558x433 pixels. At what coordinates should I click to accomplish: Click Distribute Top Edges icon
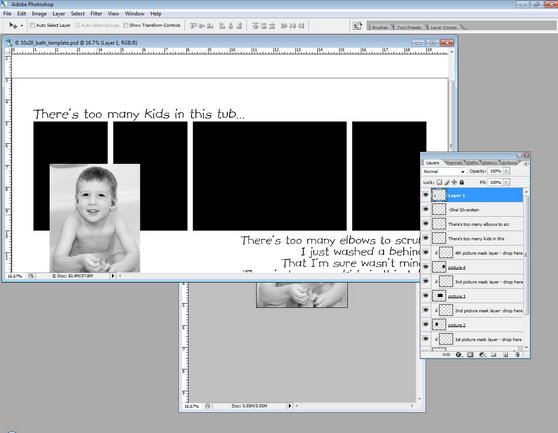[x=255, y=26]
